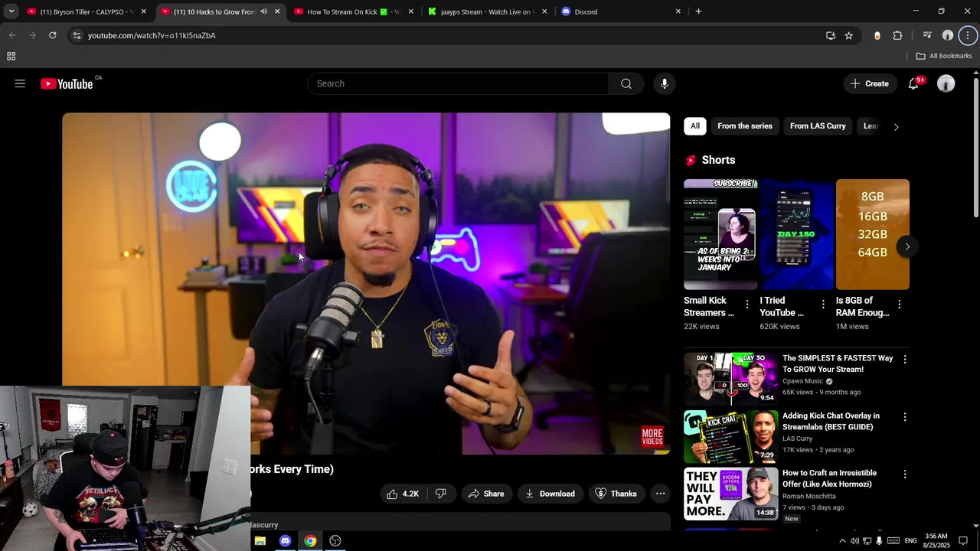Mute the playing YouTube tab audio
Viewport: 980px width, 551px height.
point(263,11)
